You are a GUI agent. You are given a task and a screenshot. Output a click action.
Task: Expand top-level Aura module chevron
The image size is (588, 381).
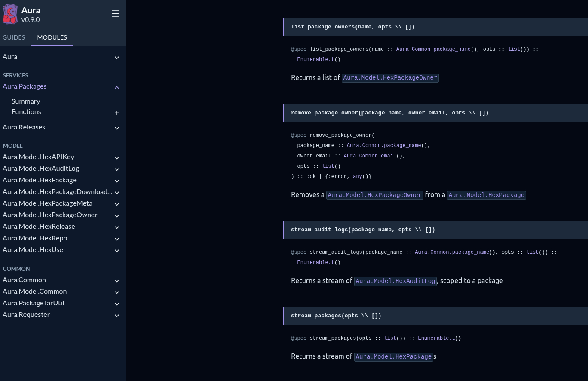[x=116, y=58]
